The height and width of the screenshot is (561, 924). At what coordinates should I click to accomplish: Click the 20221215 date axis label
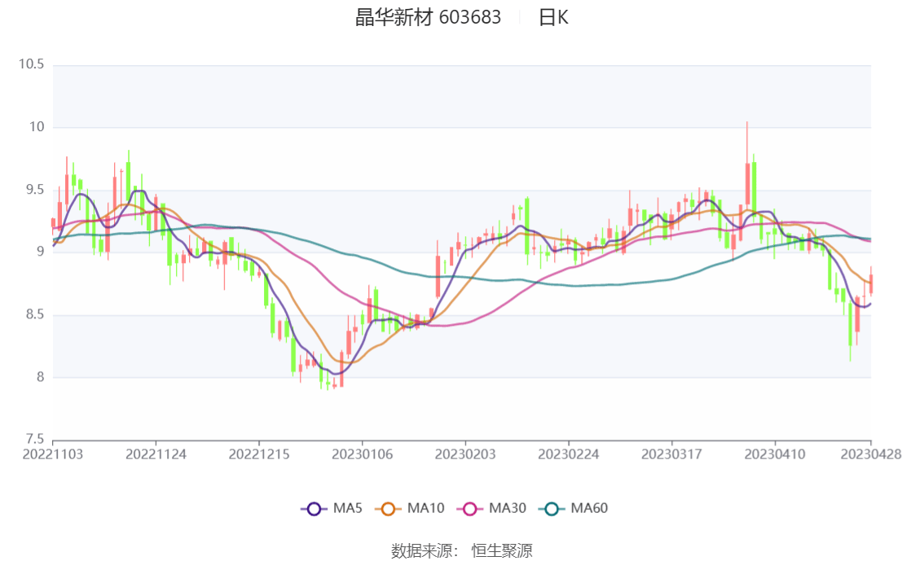[x=259, y=454]
